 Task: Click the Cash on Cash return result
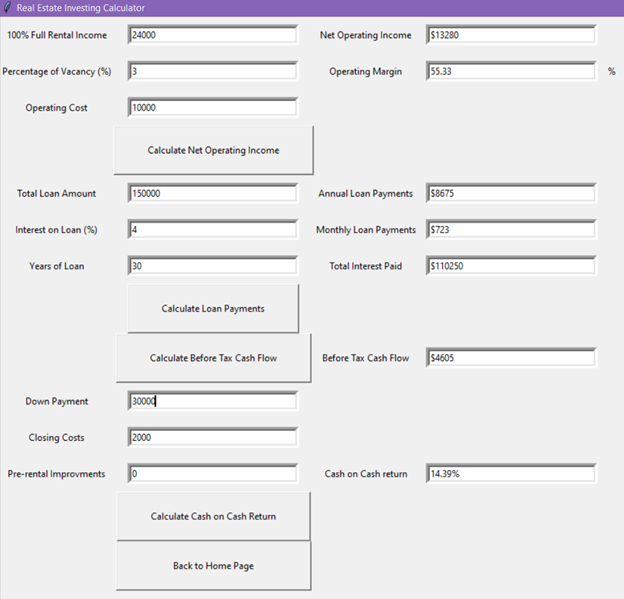510,474
